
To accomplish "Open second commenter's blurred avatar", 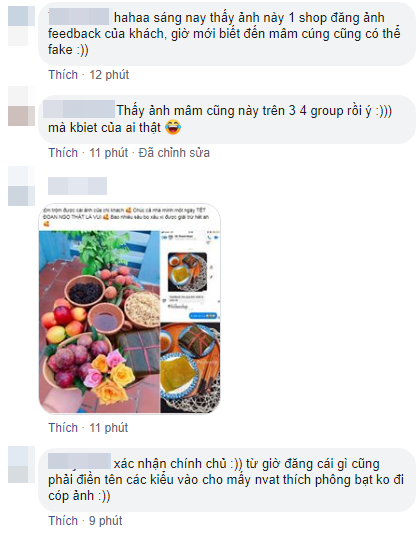I will pyautogui.click(x=21, y=106).
